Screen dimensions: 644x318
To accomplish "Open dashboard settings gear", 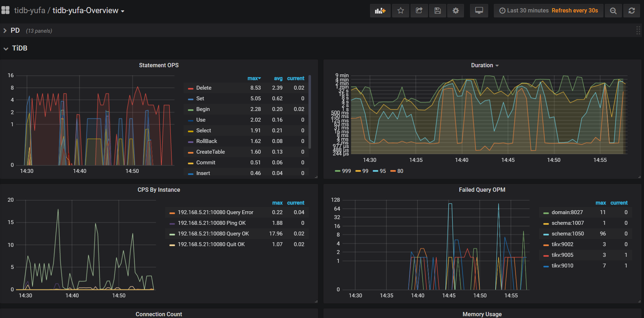I will [x=456, y=11].
